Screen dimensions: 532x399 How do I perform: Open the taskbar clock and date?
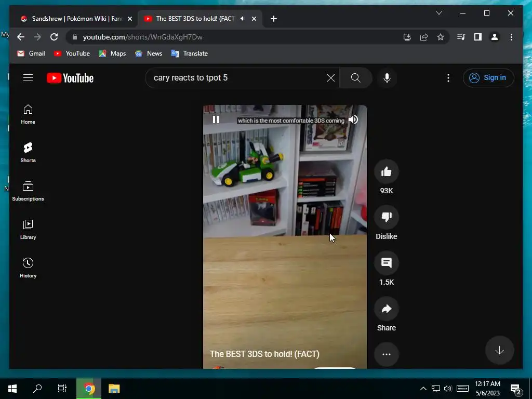click(487, 389)
